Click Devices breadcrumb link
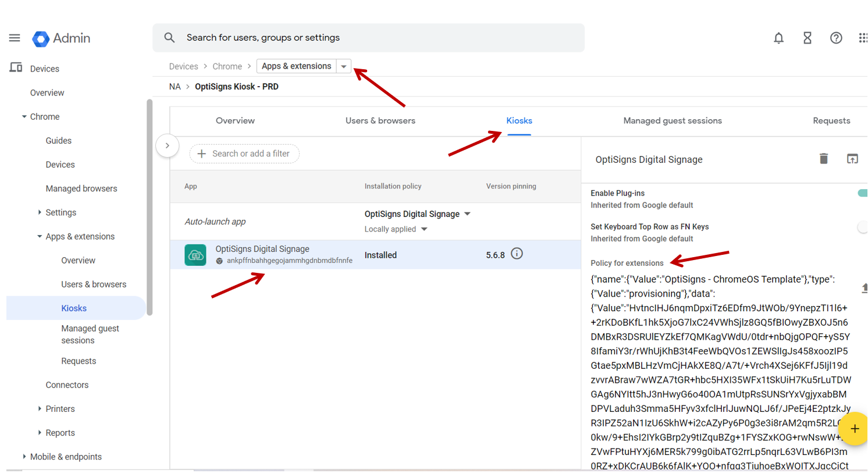Viewport: 868px width, 473px height. (183, 66)
